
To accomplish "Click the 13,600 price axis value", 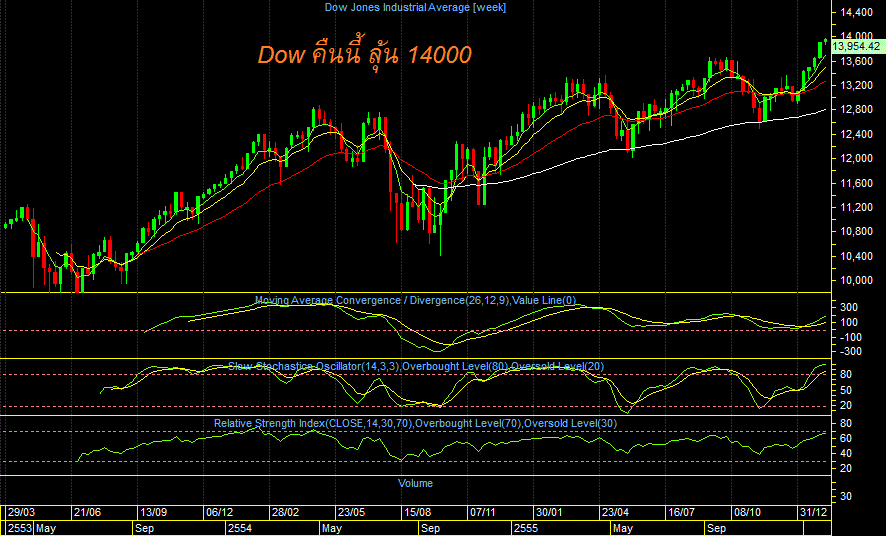I will (x=856, y=61).
